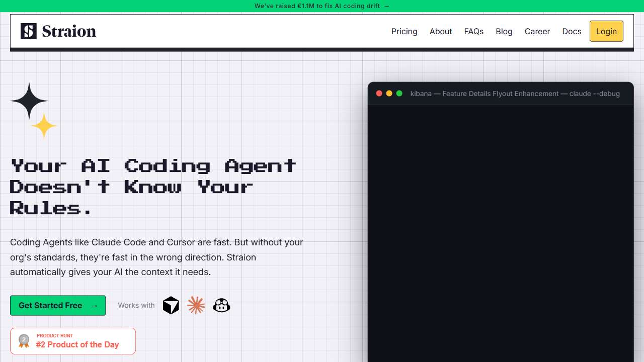This screenshot has width=644, height=362.
Task: Click the Cursor cube icon
Action: pyautogui.click(x=171, y=305)
